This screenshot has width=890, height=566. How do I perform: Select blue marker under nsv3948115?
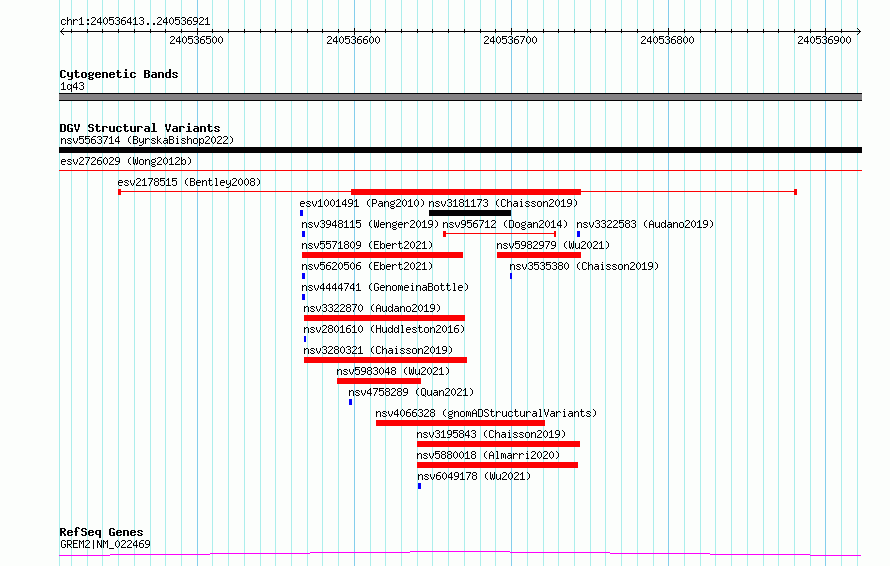(x=304, y=234)
